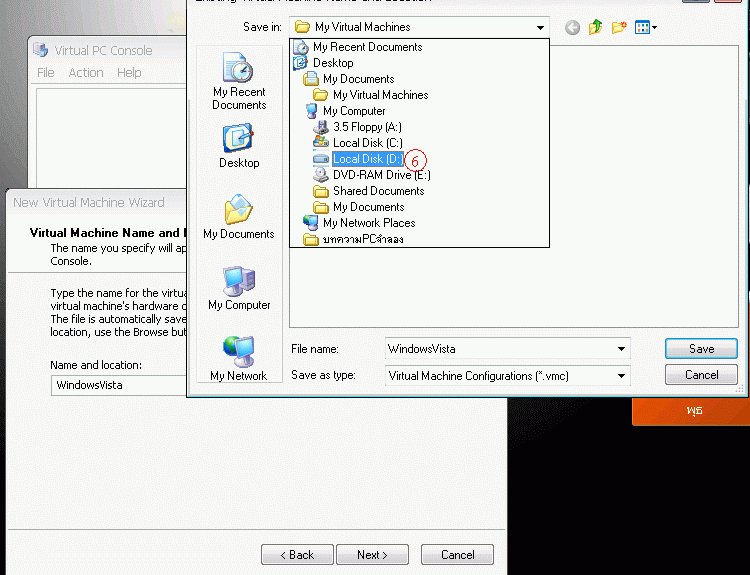Select My Computer in dropdown list
Image resolution: width=750 pixels, height=575 pixels.
coord(345,111)
